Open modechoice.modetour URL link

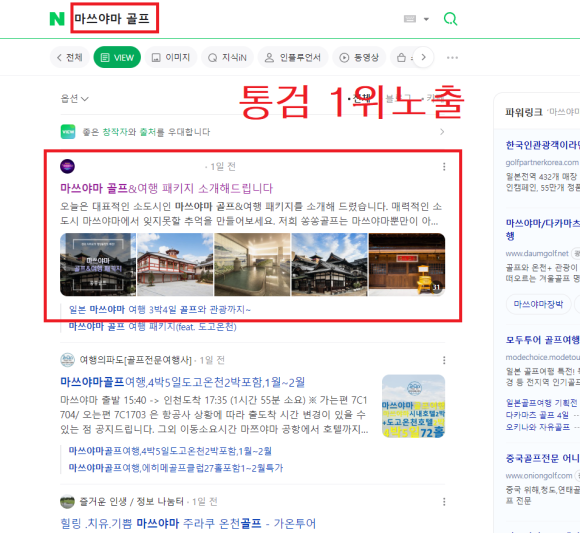pyautogui.click(x=543, y=357)
